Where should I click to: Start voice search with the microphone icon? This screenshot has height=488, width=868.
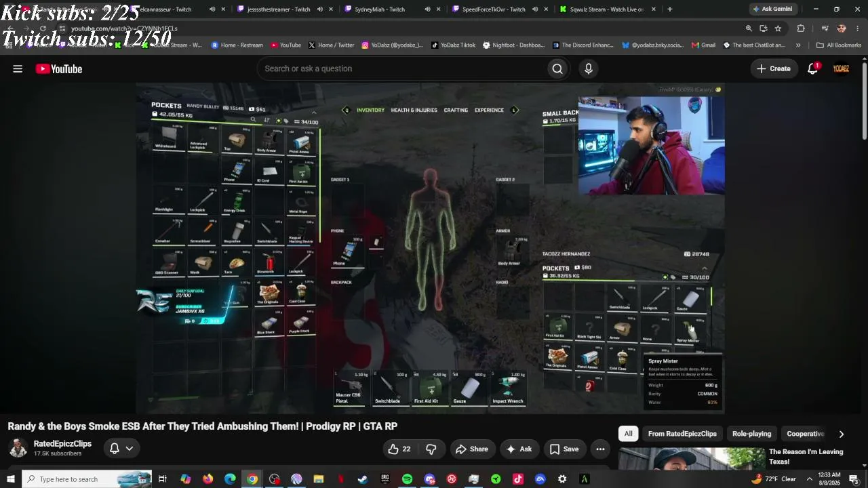pos(589,68)
